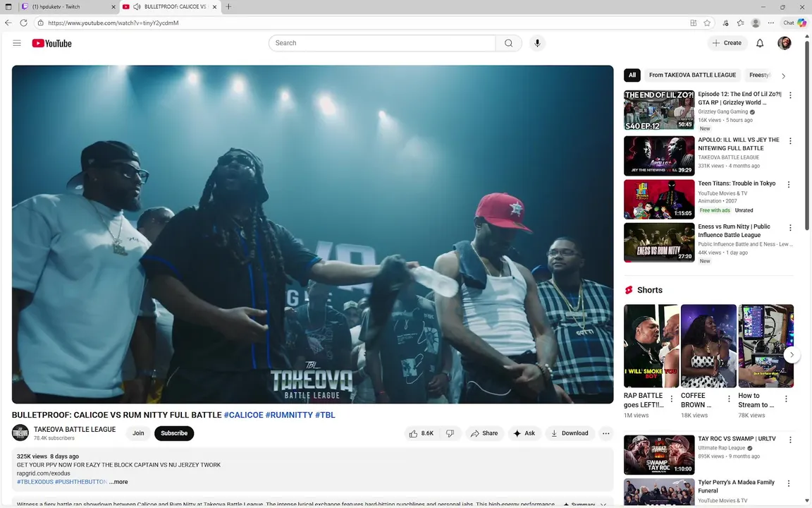The width and height of the screenshot is (812, 508).
Task: Click the main video player
Action: coord(313,234)
